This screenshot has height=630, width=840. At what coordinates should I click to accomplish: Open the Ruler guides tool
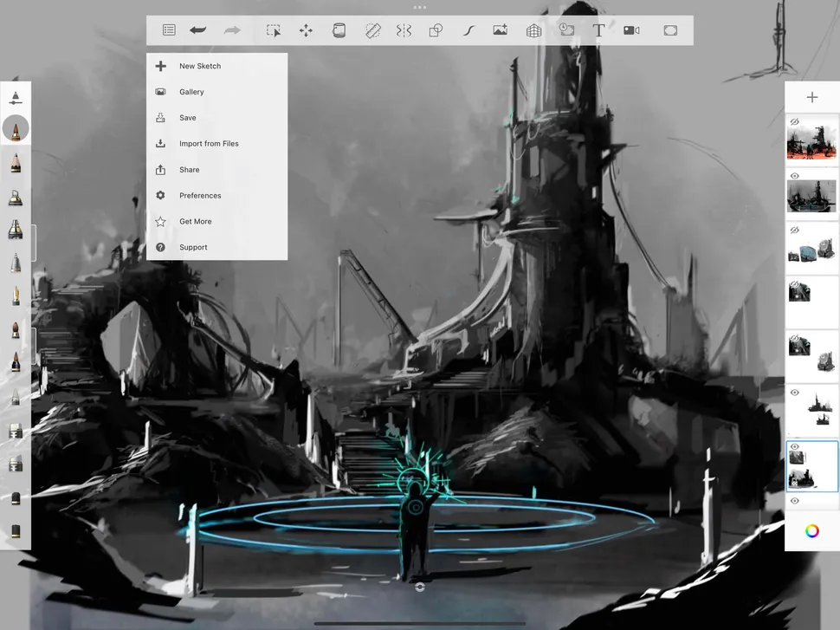tap(372, 30)
